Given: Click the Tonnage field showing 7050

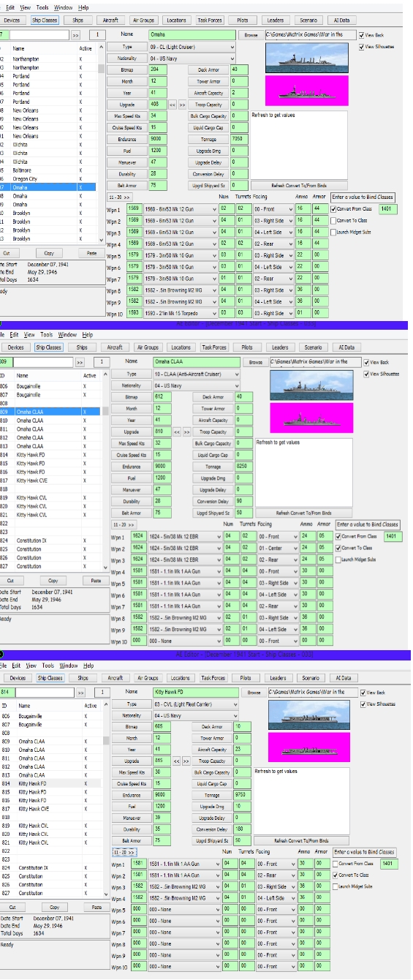Looking at the screenshot, I should click(240, 139).
